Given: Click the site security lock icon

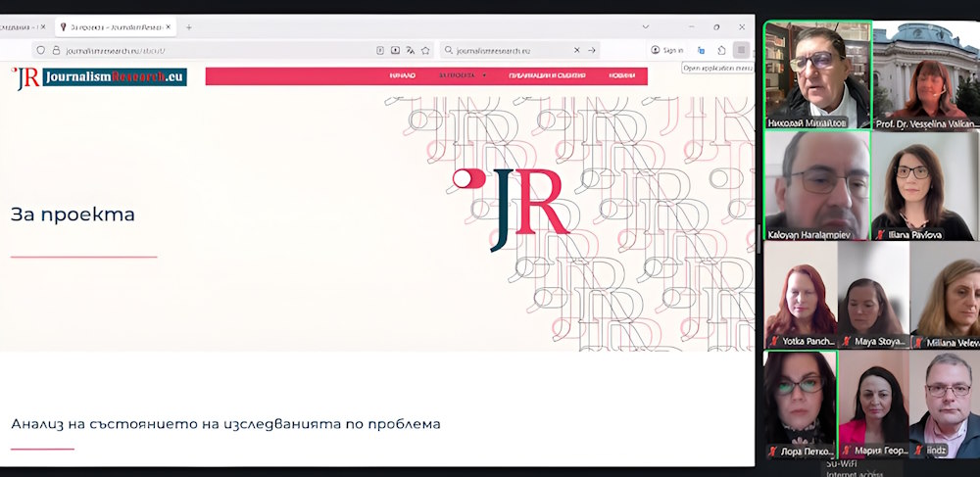Looking at the screenshot, I should coord(55,50).
